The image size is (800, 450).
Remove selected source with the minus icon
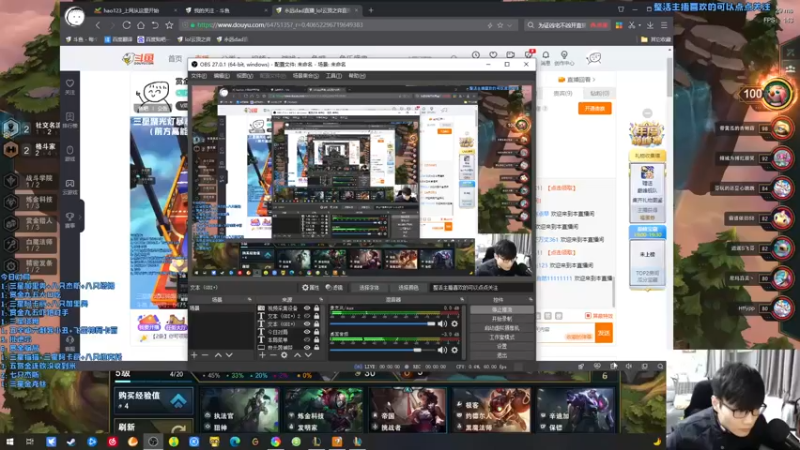273,355
